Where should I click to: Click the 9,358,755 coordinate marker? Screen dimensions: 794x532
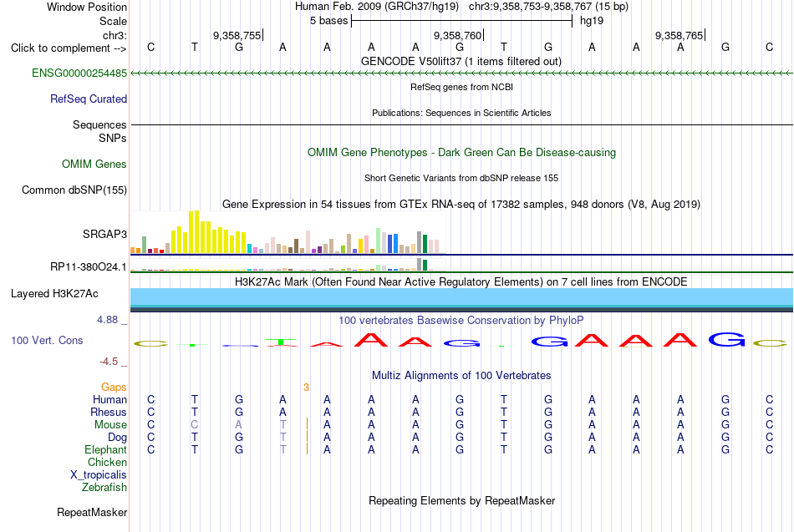pos(237,35)
